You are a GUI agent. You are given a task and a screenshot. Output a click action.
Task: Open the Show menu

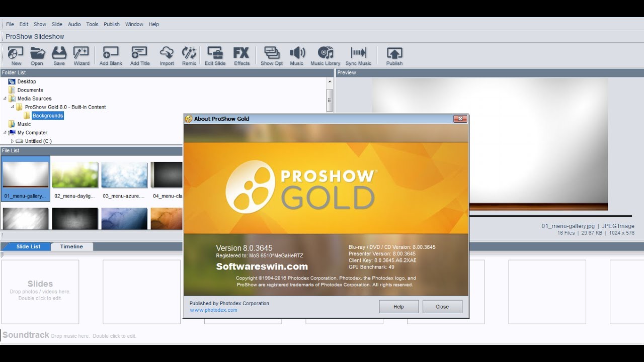pos(40,24)
